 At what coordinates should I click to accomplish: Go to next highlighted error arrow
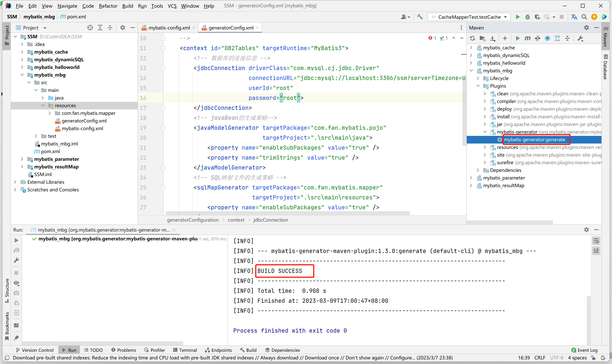[462, 38]
